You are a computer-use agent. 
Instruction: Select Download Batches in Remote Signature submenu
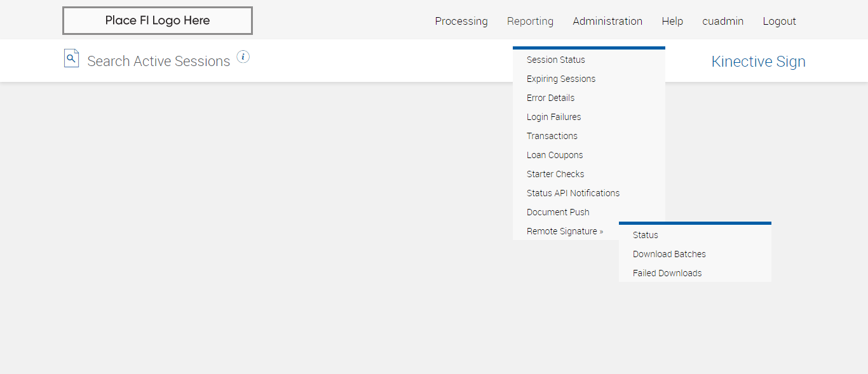click(x=669, y=254)
